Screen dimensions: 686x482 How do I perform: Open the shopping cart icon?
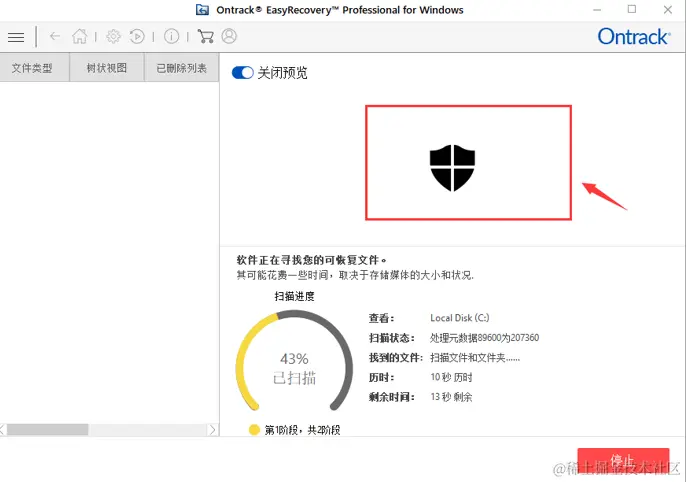pos(206,36)
